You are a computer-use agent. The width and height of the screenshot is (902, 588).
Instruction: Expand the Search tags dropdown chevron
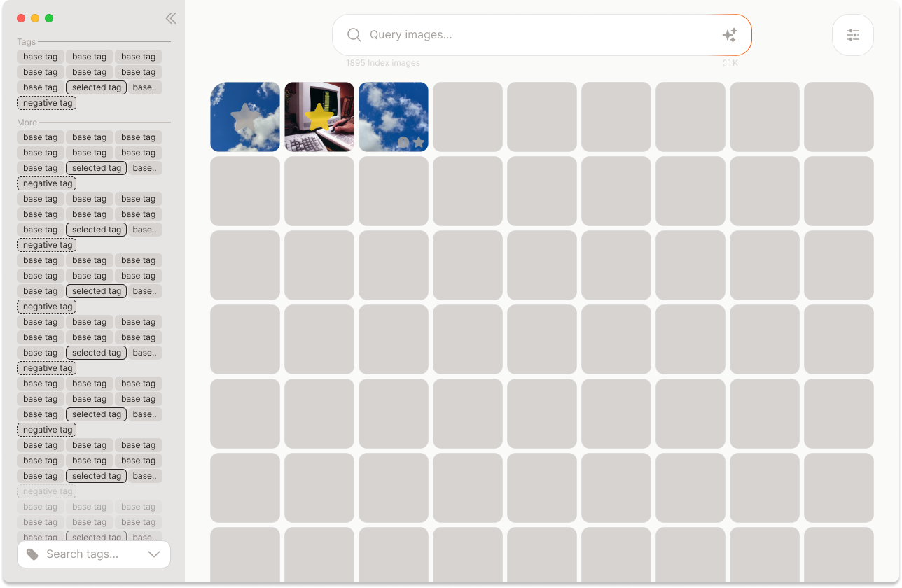coord(155,554)
